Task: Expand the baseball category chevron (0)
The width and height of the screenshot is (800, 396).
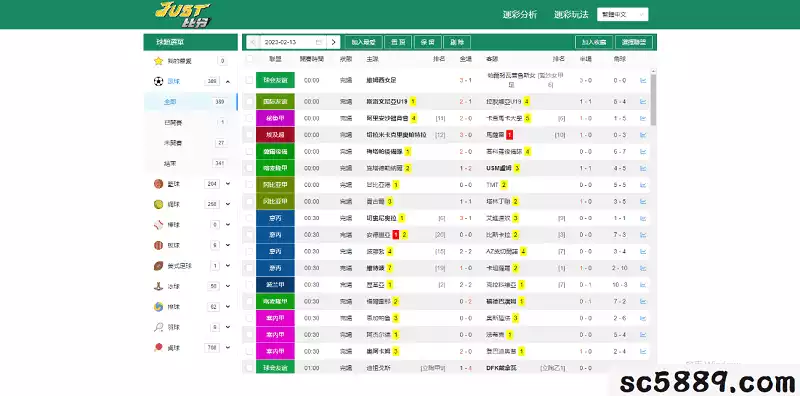Action: point(228,225)
